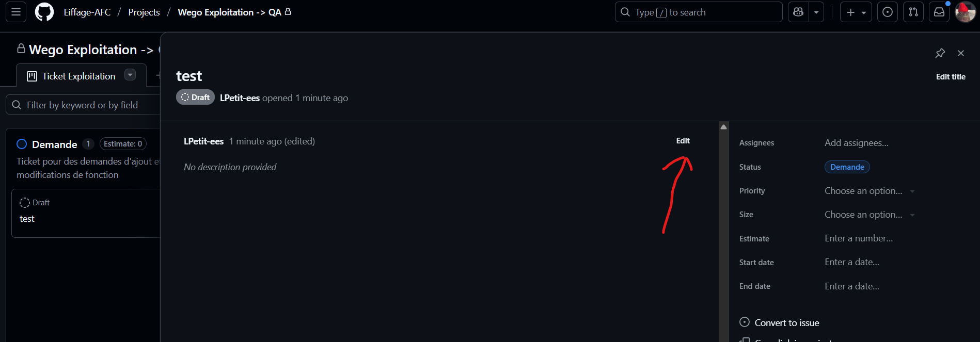Open the Size option dropdown

coord(870,215)
